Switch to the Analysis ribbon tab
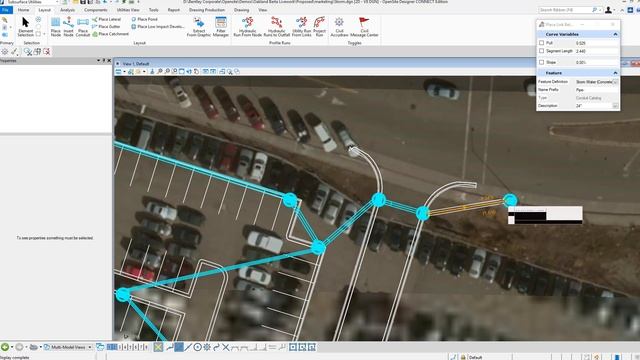The height and width of the screenshot is (360, 640). pyautogui.click(x=67, y=10)
